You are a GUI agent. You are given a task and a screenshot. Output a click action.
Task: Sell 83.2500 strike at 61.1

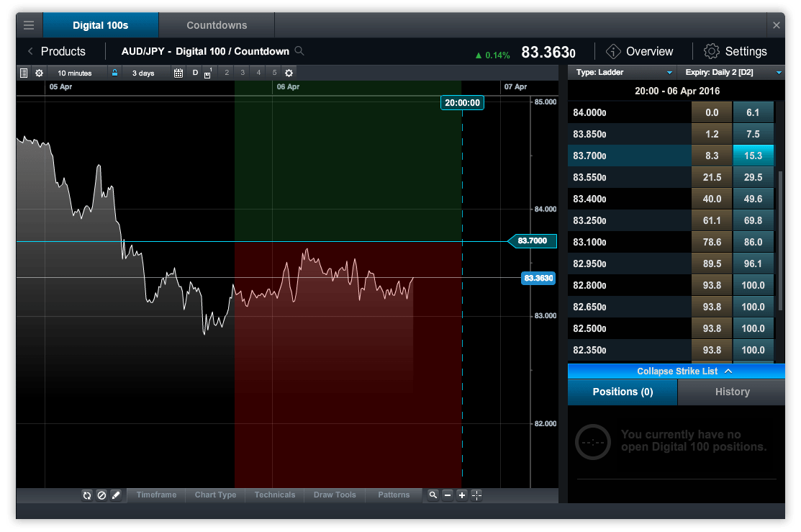(712, 220)
